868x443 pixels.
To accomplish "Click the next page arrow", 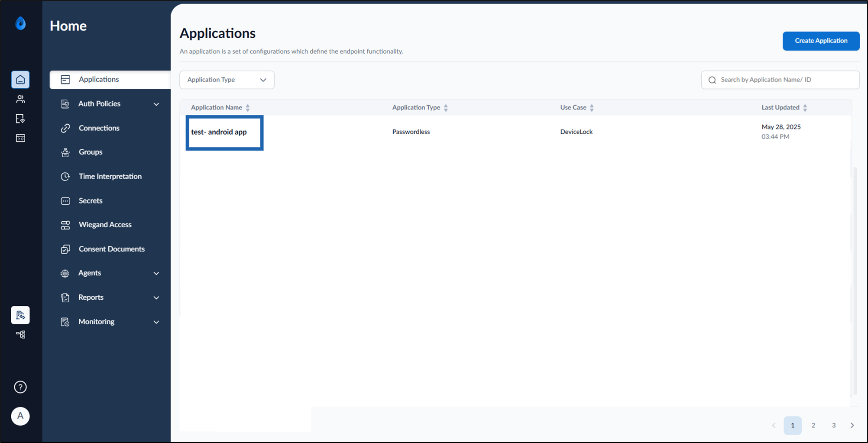I will 852,425.
